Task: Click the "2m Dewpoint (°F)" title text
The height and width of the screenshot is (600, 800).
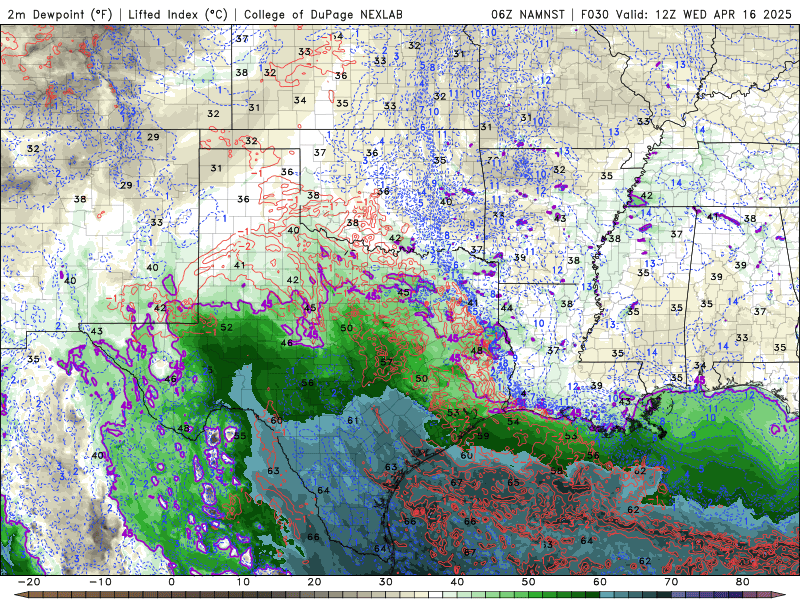Action: tap(60, 14)
